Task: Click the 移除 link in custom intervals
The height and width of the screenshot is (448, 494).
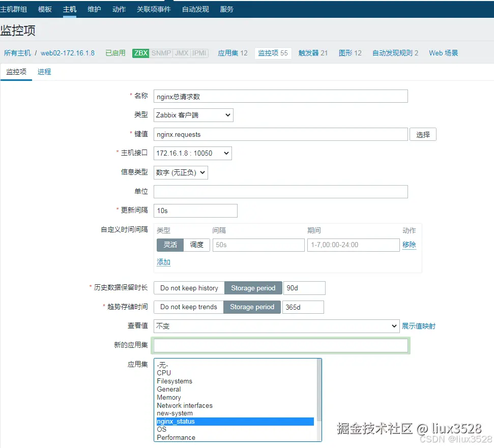Action: pos(409,245)
